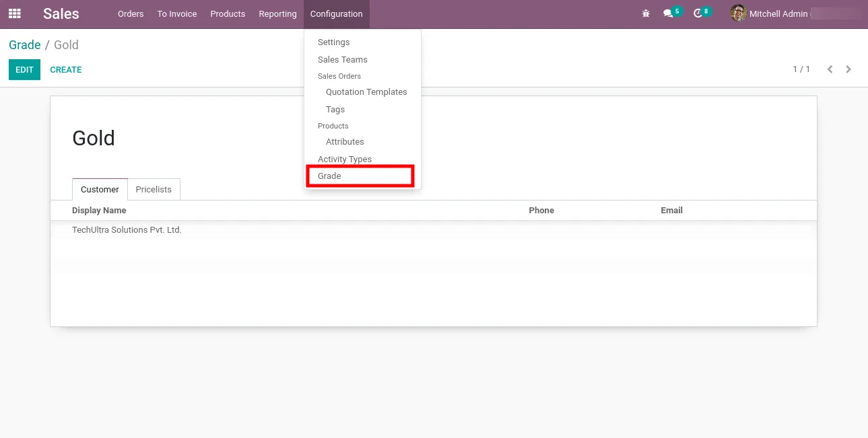Image resolution: width=868 pixels, height=438 pixels.
Task: Open TechUltra Solutions Pvt. Ltd. row
Action: (434, 230)
